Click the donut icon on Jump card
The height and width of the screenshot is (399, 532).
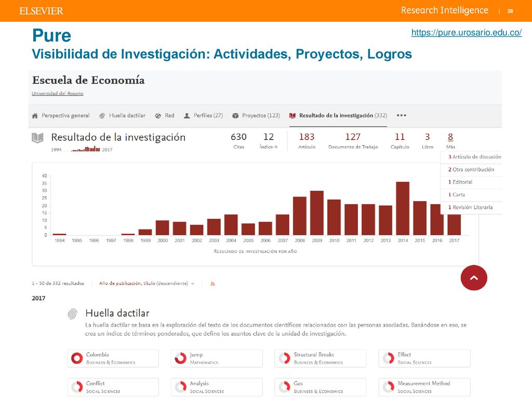[180, 358]
